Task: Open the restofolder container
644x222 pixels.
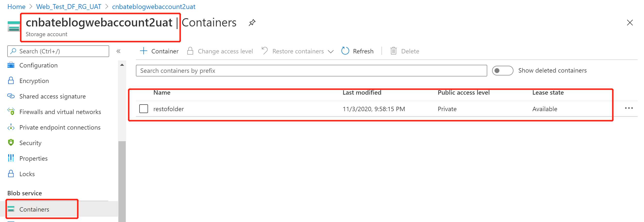Action: [x=168, y=109]
